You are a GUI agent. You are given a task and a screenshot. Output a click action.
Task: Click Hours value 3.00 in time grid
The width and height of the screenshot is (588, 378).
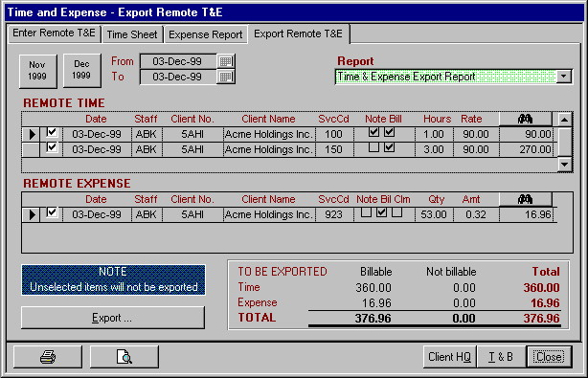click(x=434, y=149)
